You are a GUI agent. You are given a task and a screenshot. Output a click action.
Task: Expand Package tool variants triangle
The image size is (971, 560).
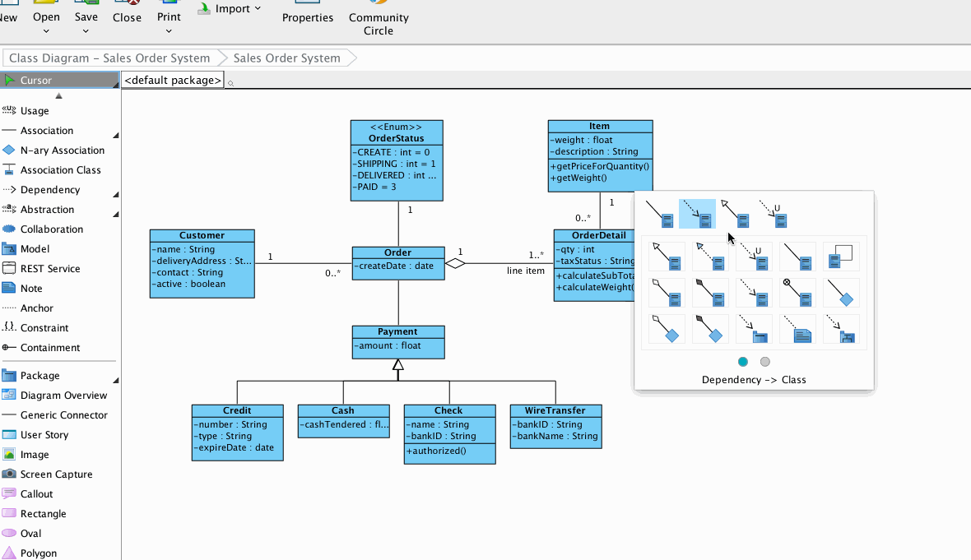(x=116, y=380)
